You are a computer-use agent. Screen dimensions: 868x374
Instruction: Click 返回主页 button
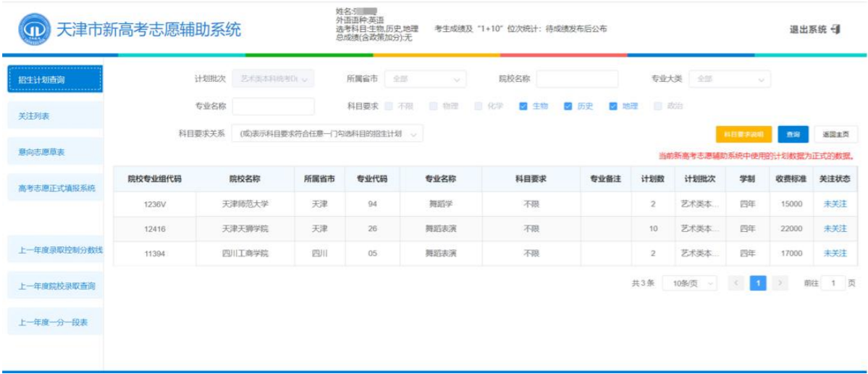pyautogui.click(x=830, y=134)
